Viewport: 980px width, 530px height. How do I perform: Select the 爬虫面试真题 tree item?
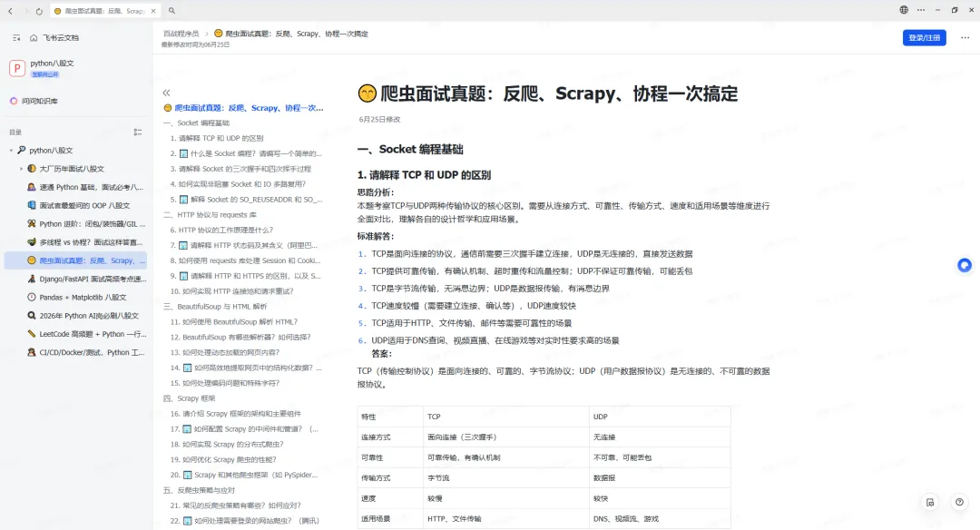[75, 260]
